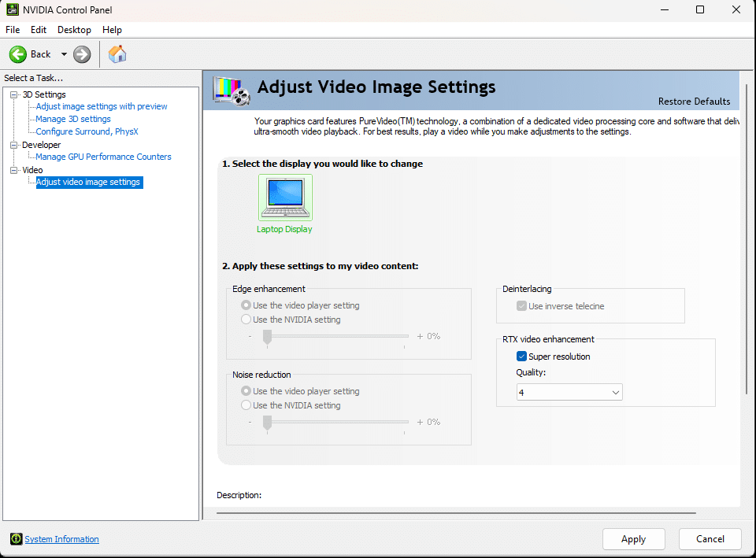The width and height of the screenshot is (756, 558).
Task: Click the grey Forward arrow icon
Action: click(82, 54)
